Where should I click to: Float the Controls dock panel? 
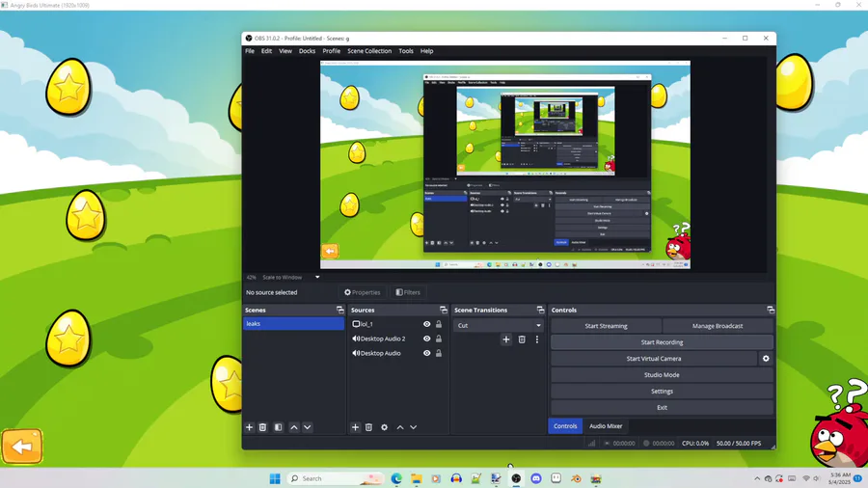(770, 310)
